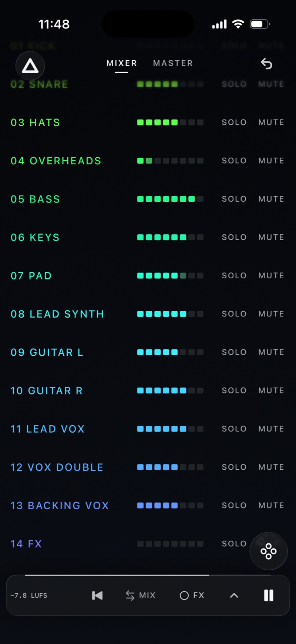Solo the 03 HATS track
296x644 pixels.
click(234, 122)
